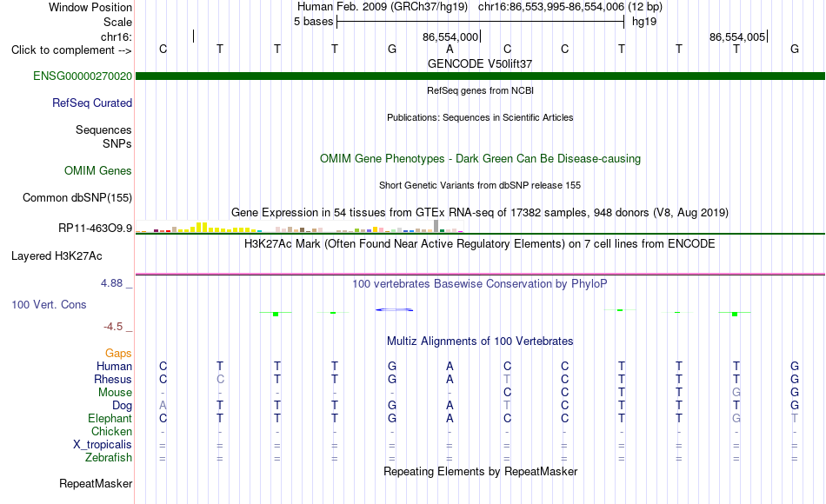Select the Human species label
This screenshot has width=826, height=504.
[114, 366]
